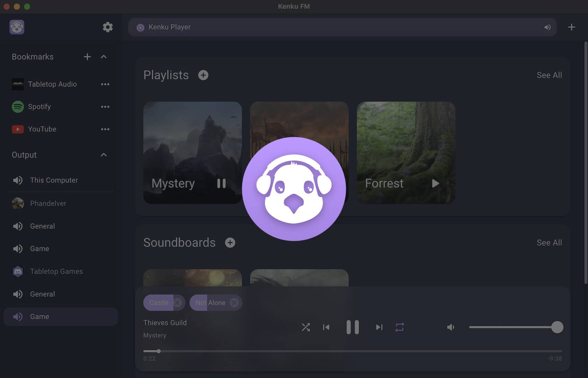Screen dimensions: 588x378
Task: Collapse the Bookmarks section
Action: point(104,57)
